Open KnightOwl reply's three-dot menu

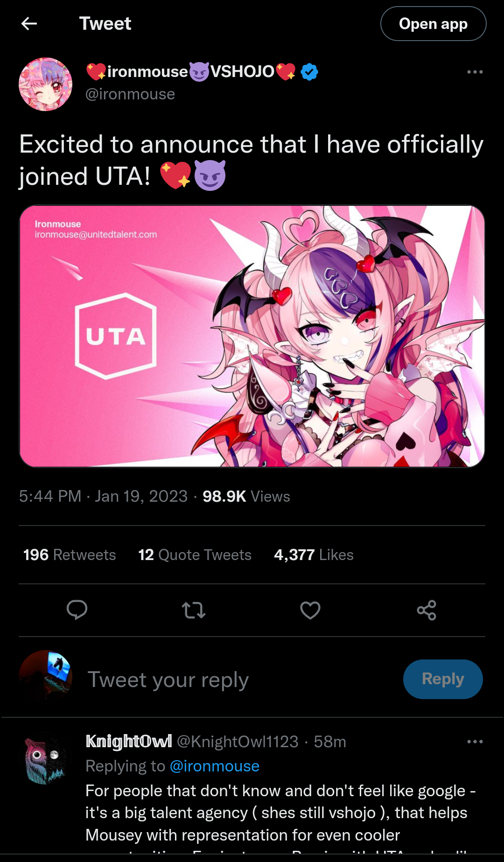click(475, 742)
